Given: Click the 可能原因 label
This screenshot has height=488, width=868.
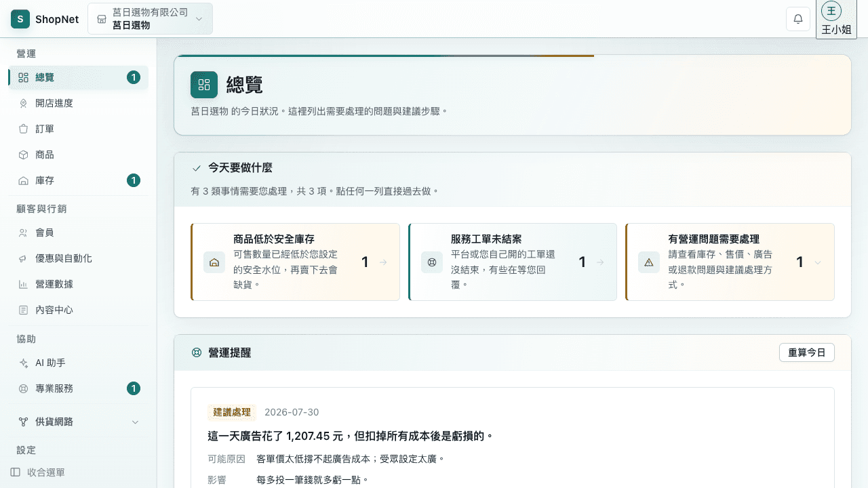Looking at the screenshot, I should tap(226, 459).
